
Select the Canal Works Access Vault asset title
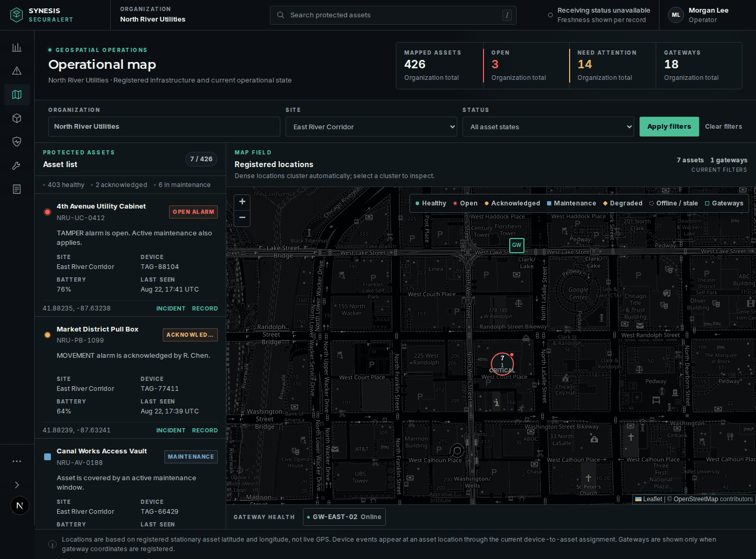pyautogui.click(x=102, y=451)
